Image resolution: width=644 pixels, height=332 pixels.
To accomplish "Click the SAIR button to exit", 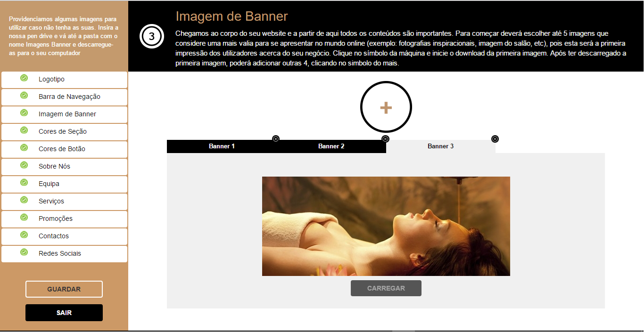I will (x=64, y=313).
